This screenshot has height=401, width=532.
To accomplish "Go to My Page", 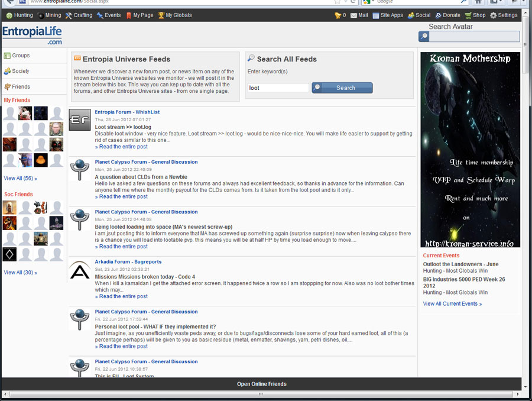I will pos(140,15).
